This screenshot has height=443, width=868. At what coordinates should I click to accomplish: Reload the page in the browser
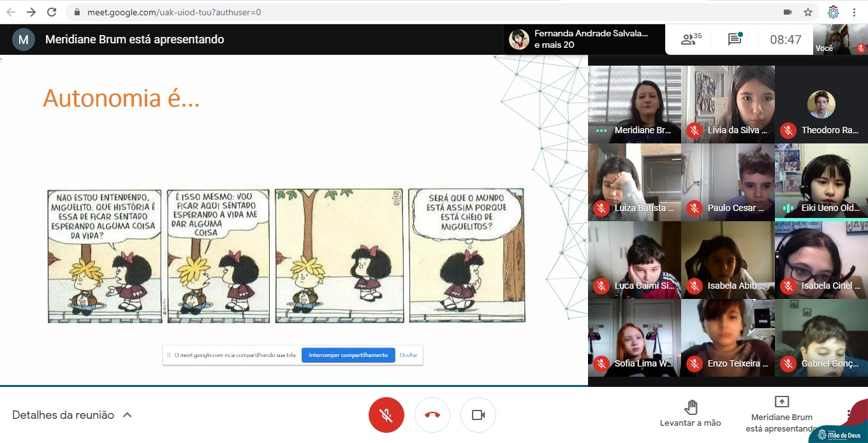[52, 12]
